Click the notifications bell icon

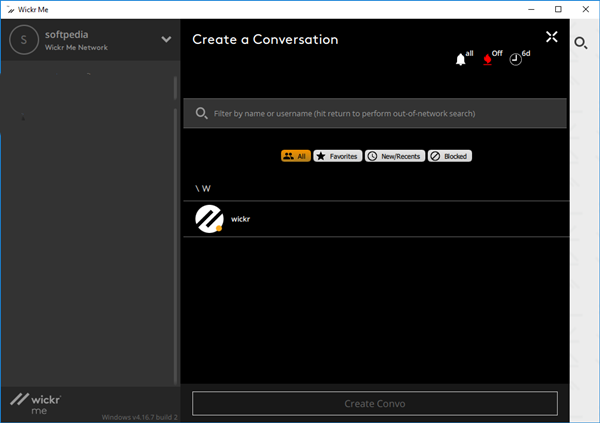coord(461,60)
